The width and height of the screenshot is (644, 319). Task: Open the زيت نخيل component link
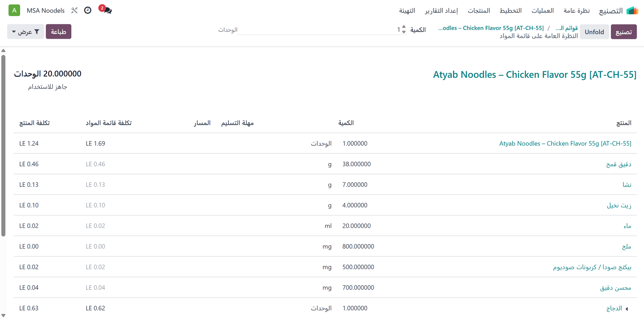[619, 205]
